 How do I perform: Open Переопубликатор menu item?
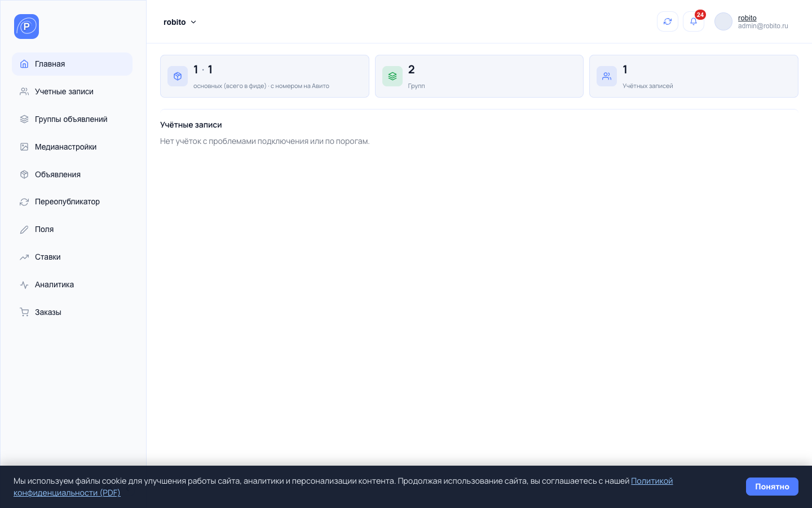72,202
